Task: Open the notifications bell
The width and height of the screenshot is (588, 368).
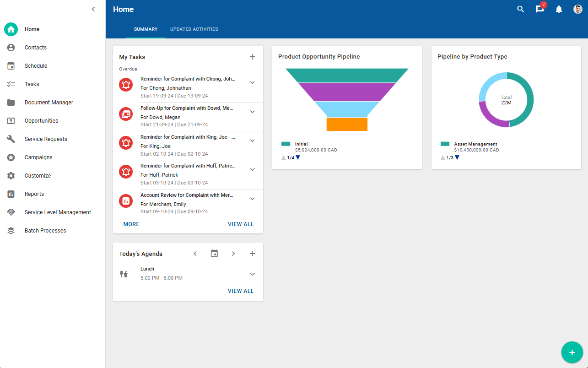Action: click(559, 9)
